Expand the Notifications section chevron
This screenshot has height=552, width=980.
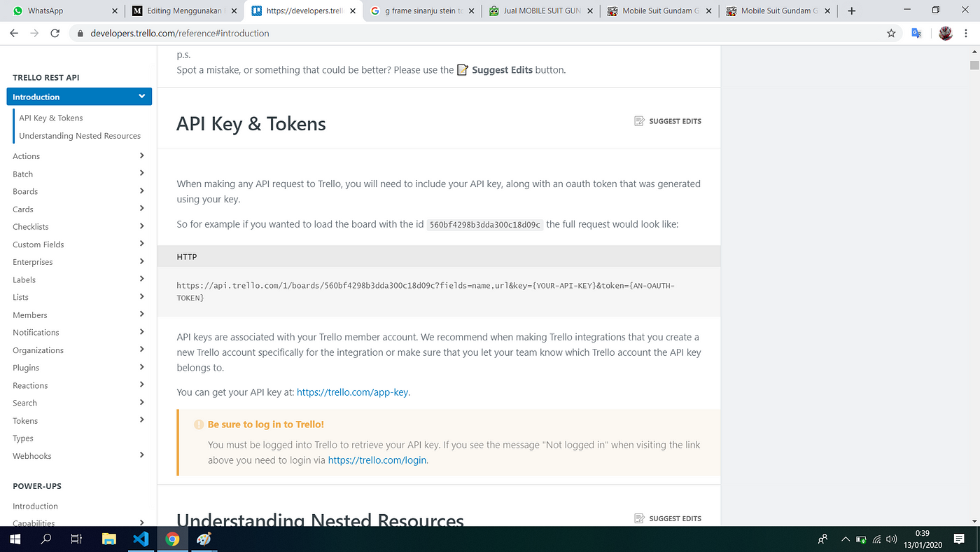point(142,331)
